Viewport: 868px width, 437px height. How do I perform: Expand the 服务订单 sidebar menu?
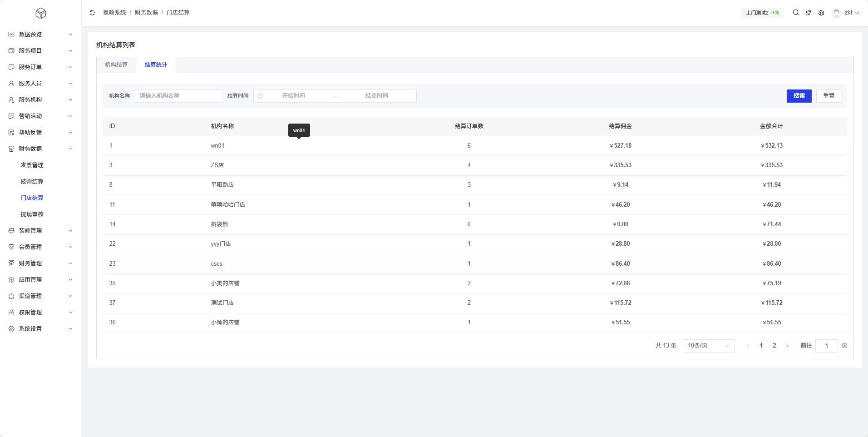tap(40, 67)
